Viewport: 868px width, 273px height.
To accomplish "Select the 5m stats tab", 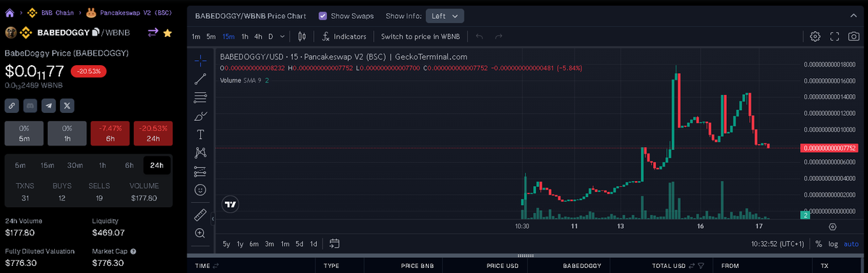I will [20, 165].
